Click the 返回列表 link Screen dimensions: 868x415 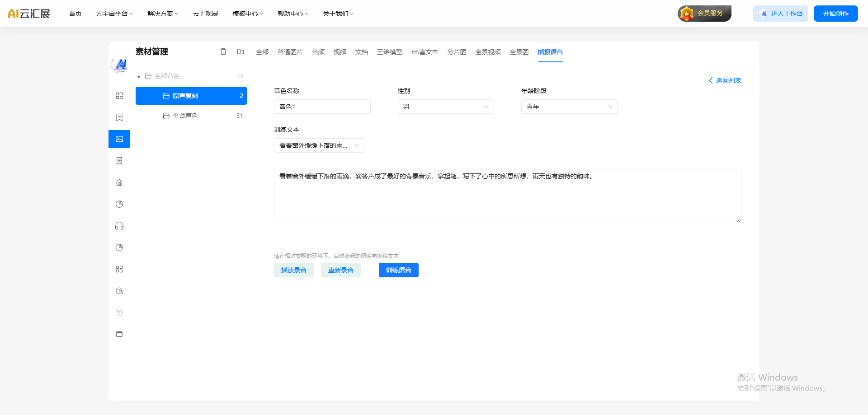click(725, 80)
